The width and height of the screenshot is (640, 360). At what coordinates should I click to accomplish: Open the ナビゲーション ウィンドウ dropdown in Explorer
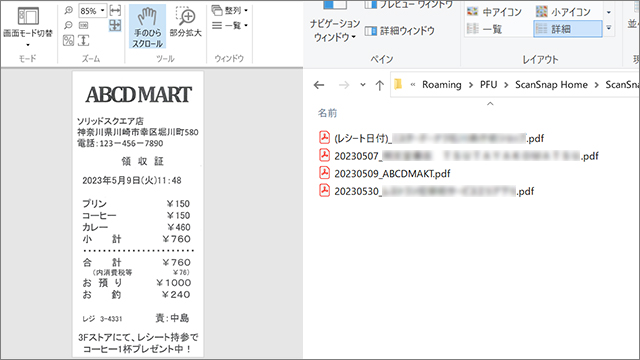(334, 31)
